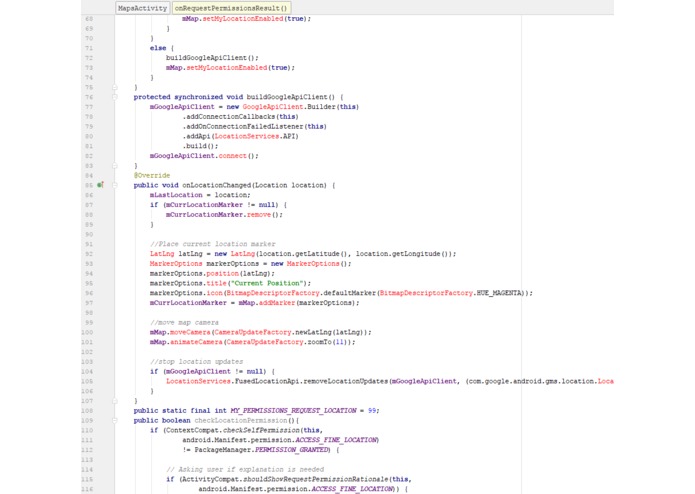Click 'FusedLocationApi.removeLocationUpdates' call
The width and height of the screenshot is (695, 494).
(311, 381)
